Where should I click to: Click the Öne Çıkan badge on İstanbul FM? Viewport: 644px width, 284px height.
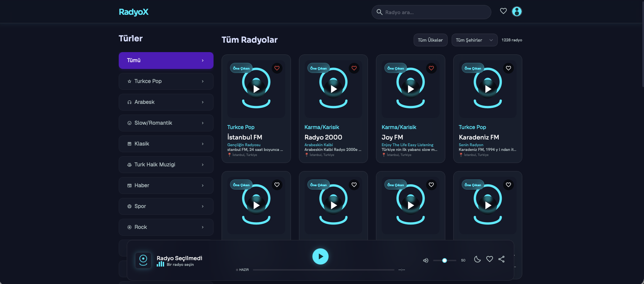click(241, 68)
